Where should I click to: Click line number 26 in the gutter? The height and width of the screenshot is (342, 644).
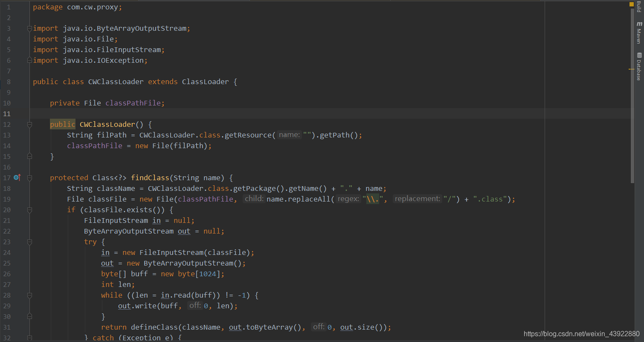pos(7,274)
